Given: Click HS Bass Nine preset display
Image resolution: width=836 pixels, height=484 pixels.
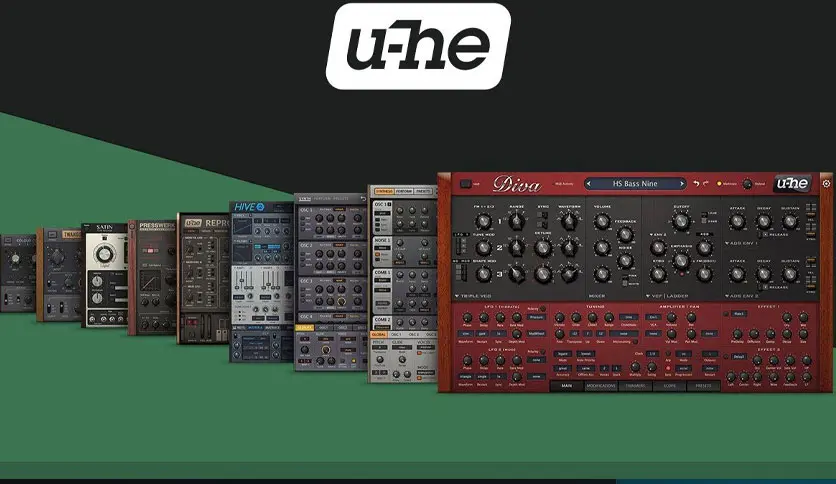Looking at the screenshot, I should click(x=634, y=183).
